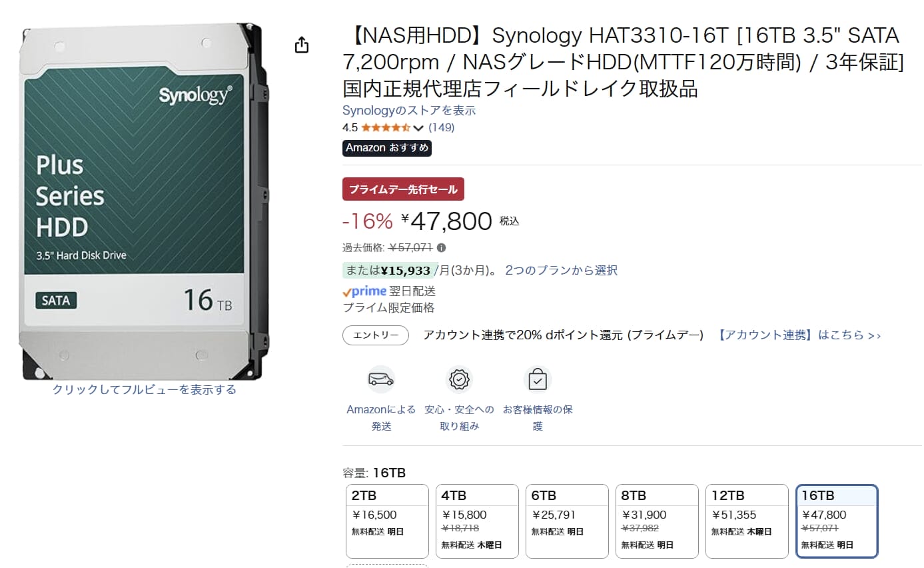The image size is (924, 568).
Task: Click the info icon next to past price
Action: (441, 247)
